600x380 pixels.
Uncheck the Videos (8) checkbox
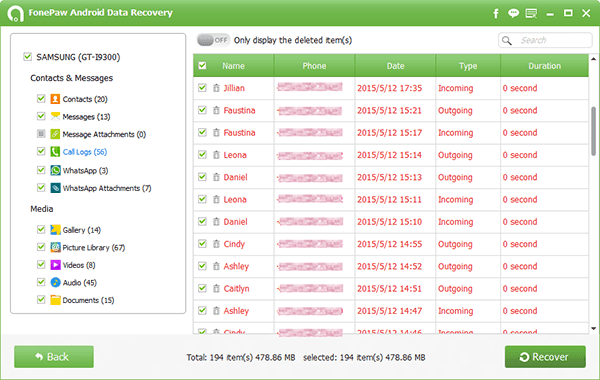(x=41, y=264)
